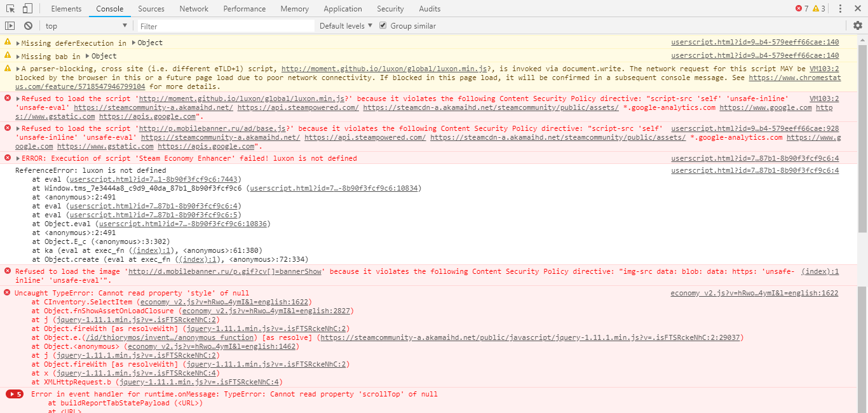Click warning triangle icon of 'Missing bab in'
The width and height of the screenshot is (868, 413).
(8, 55)
